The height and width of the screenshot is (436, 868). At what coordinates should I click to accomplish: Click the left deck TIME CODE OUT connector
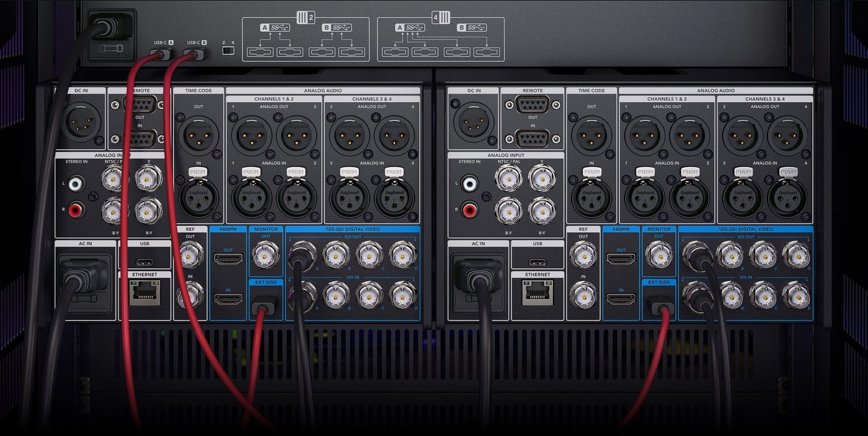click(x=198, y=136)
